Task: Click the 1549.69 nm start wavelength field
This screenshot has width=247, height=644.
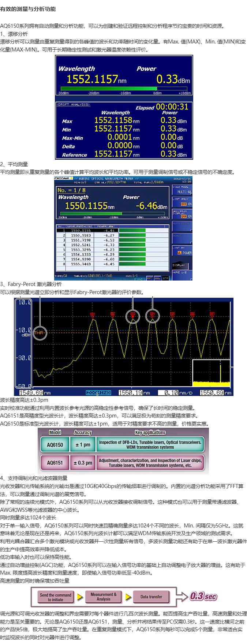Action: (31, 393)
